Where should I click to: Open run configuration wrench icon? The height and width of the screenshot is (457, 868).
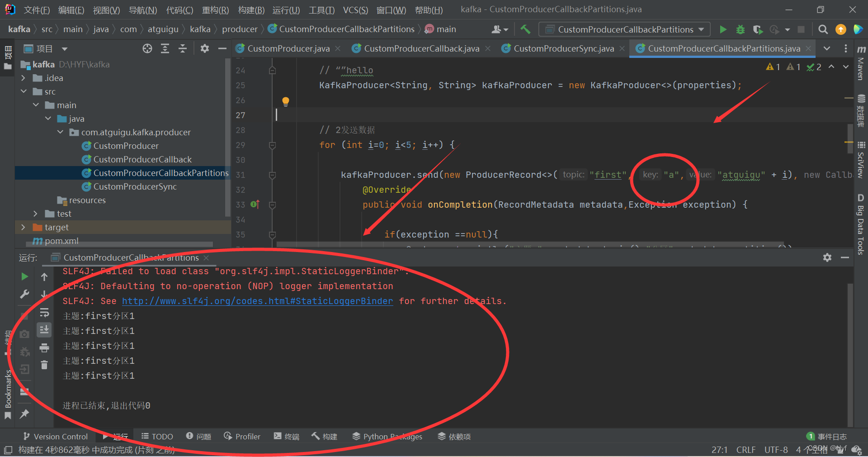click(x=25, y=294)
